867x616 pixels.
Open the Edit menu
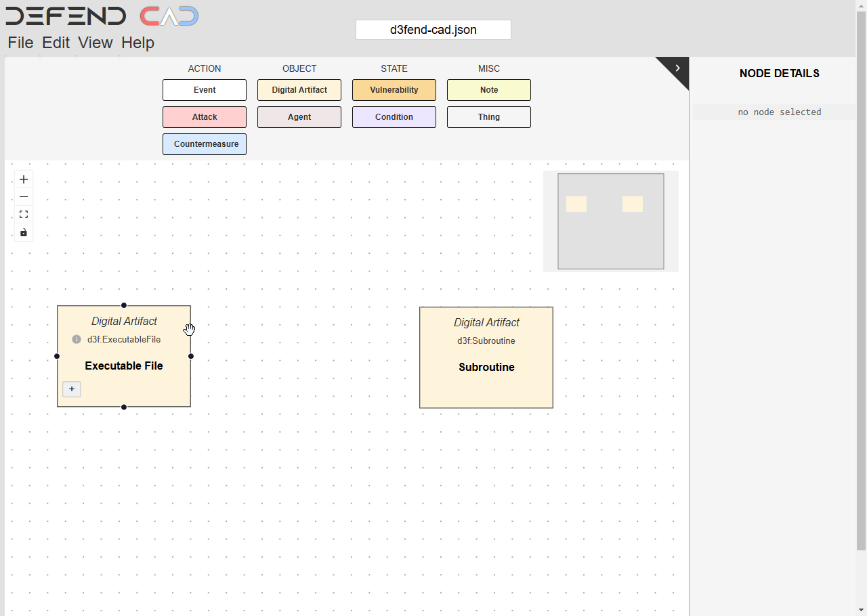[x=56, y=43]
